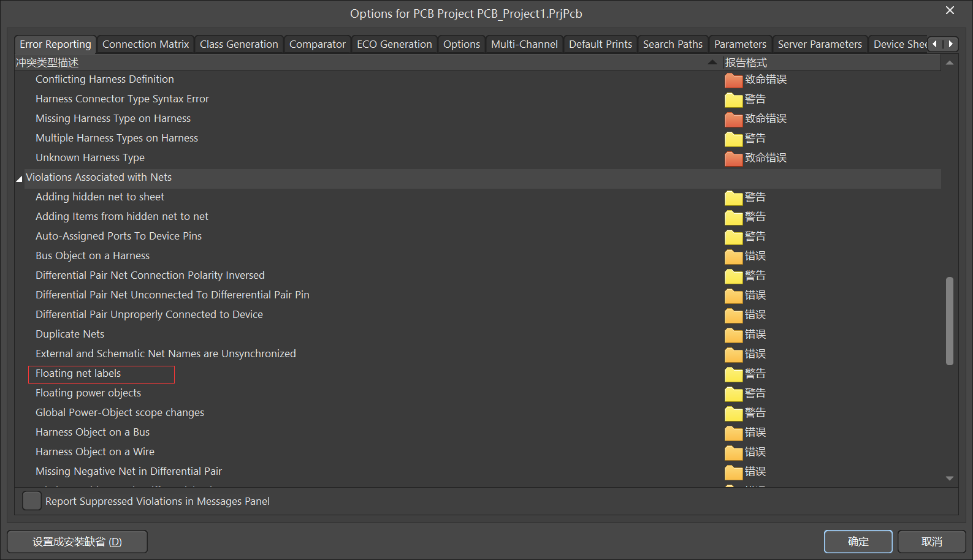973x560 pixels.
Task: Click the report icon for Adding hidden net to sheet
Action: click(733, 197)
